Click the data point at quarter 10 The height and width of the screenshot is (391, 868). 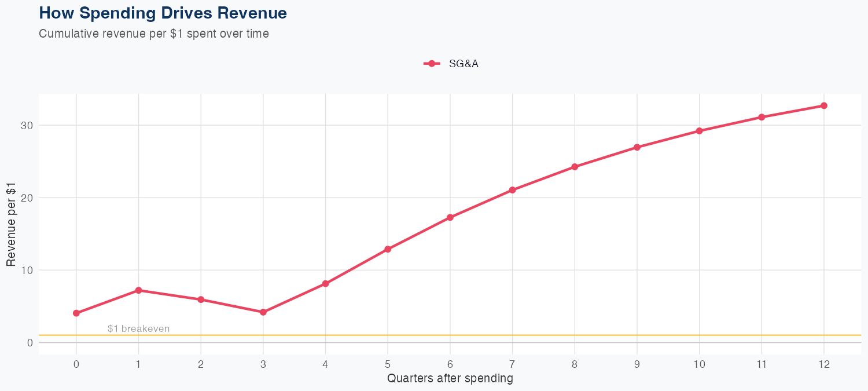[x=699, y=131]
